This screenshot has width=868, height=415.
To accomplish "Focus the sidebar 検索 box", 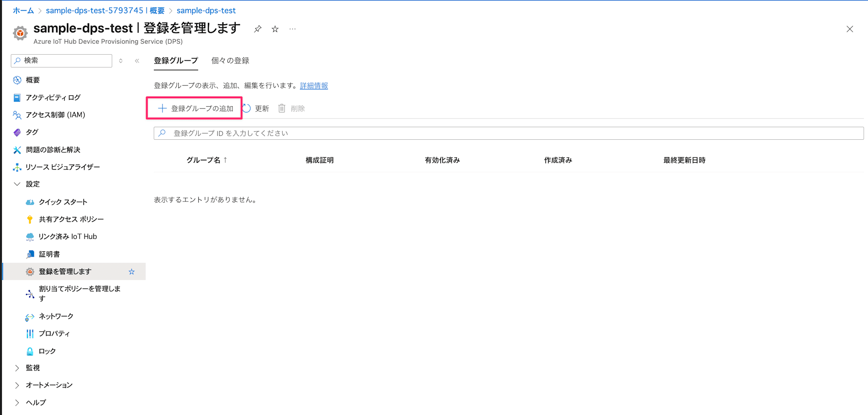I will pos(62,61).
